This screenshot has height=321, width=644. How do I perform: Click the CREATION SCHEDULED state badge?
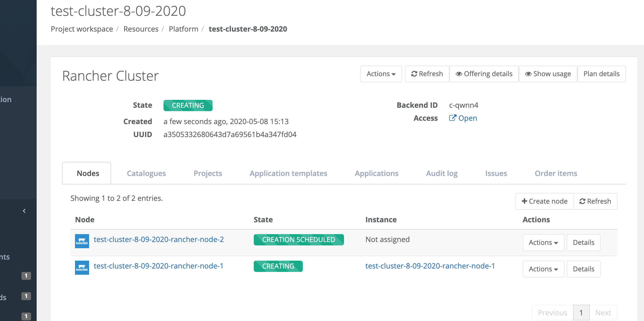tap(299, 240)
